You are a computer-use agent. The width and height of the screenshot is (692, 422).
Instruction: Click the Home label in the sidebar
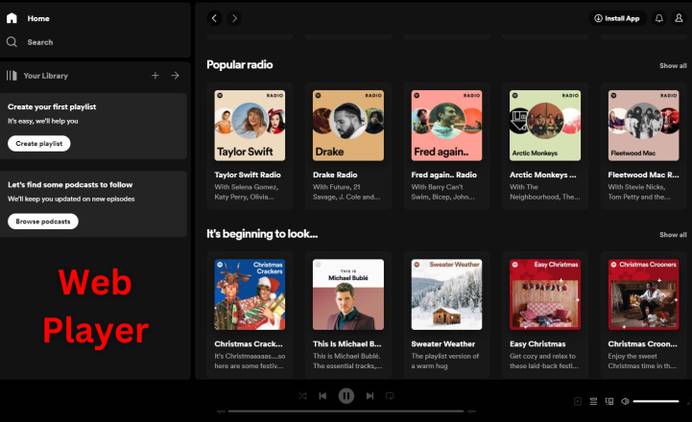tap(38, 19)
